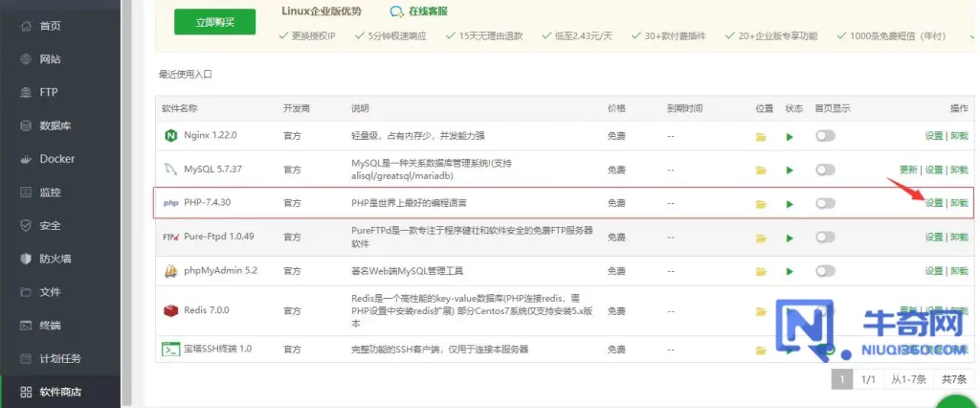The height and width of the screenshot is (408, 980).
Task: Click the phpMyAdmin 5.2 software name
Action: (x=221, y=270)
